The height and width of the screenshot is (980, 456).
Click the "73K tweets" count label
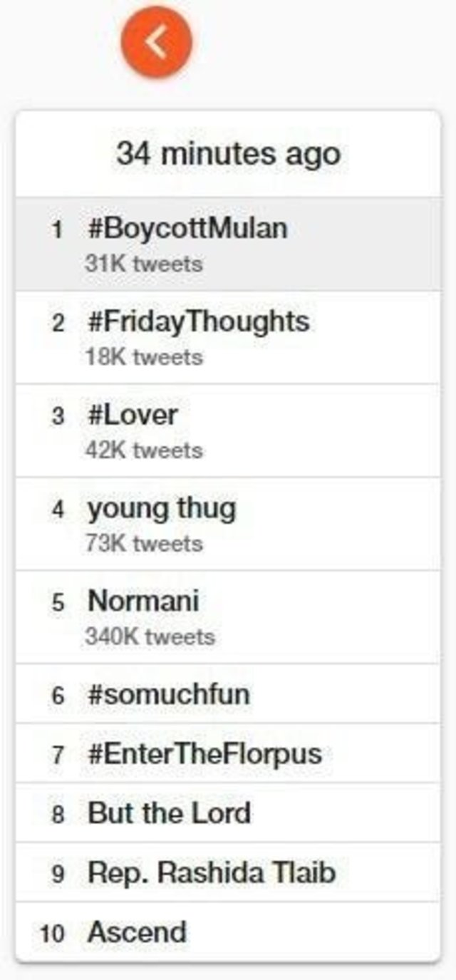tap(144, 544)
